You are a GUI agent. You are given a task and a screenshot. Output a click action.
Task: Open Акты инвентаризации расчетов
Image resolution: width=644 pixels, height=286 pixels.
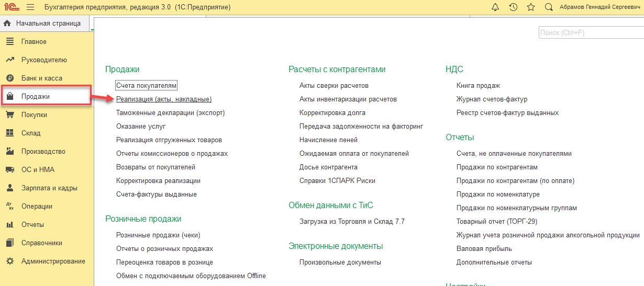tap(348, 99)
